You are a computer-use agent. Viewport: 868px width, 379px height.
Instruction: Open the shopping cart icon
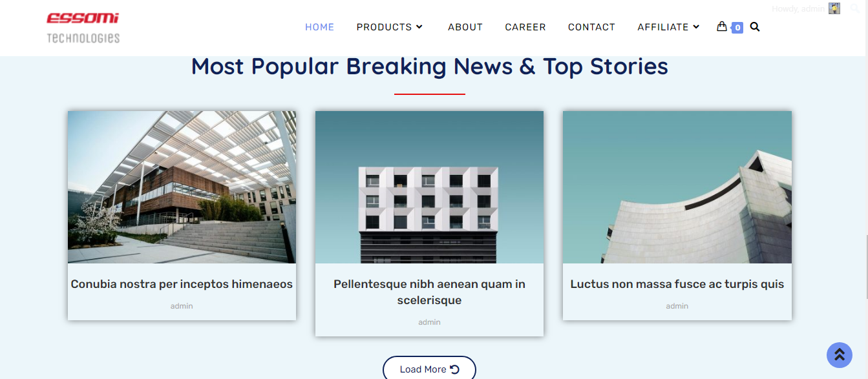(722, 26)
